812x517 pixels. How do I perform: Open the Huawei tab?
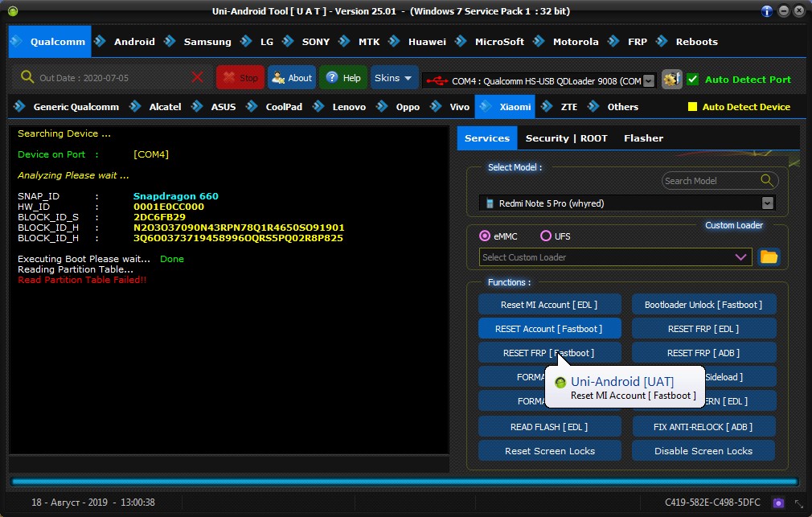427,42
